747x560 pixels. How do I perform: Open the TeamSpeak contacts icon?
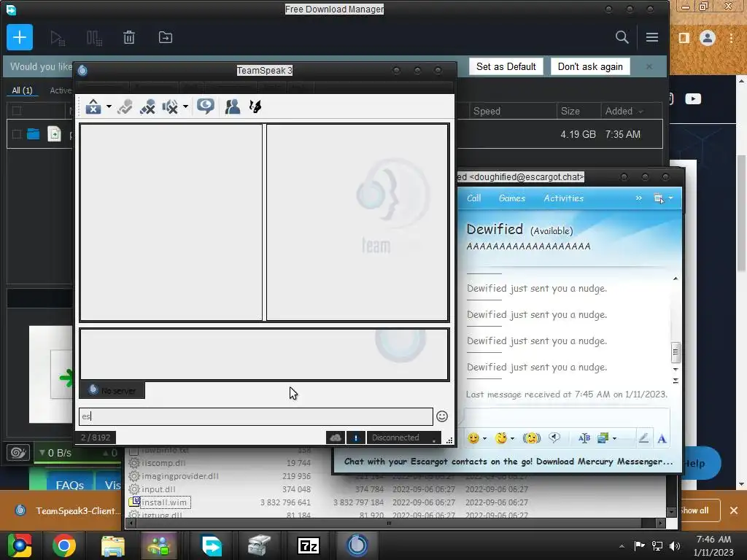click(x=233, y=106)
